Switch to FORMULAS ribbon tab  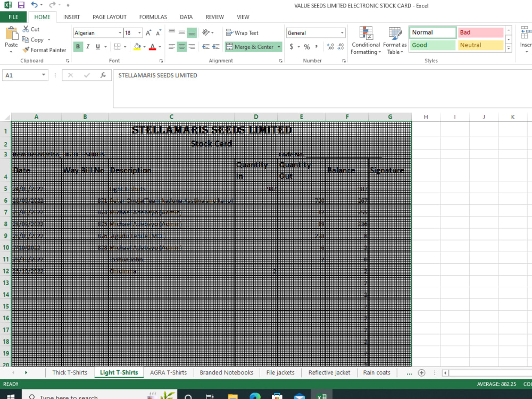tap(153, 17)
